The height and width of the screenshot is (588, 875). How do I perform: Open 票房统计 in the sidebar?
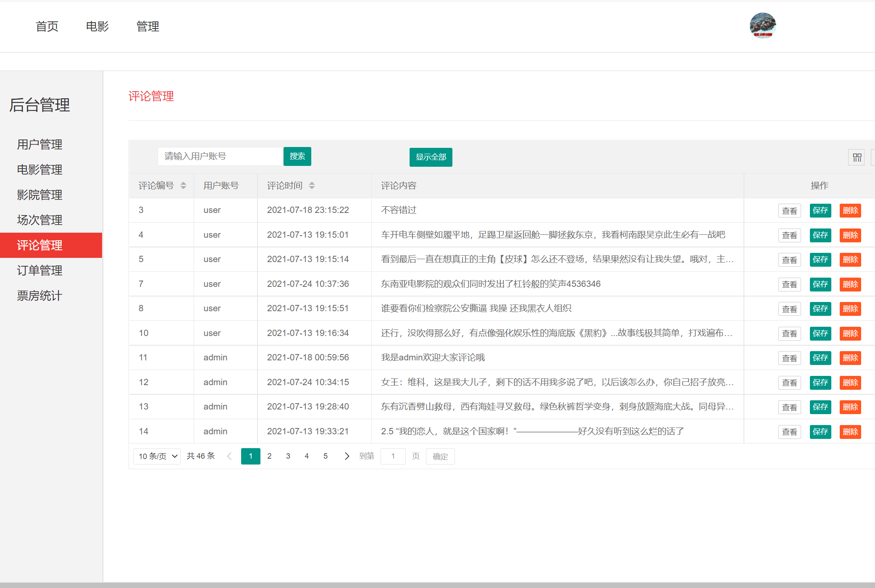pos(39,296)
